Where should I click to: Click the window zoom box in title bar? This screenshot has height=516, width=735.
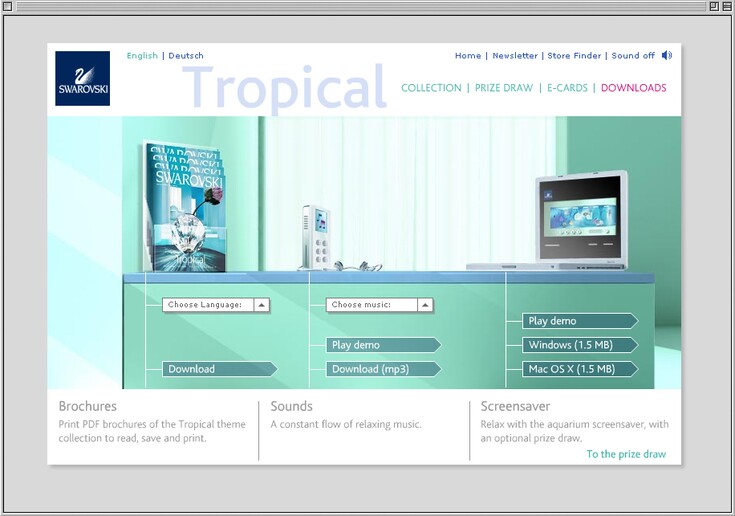(x=714, y=6)
